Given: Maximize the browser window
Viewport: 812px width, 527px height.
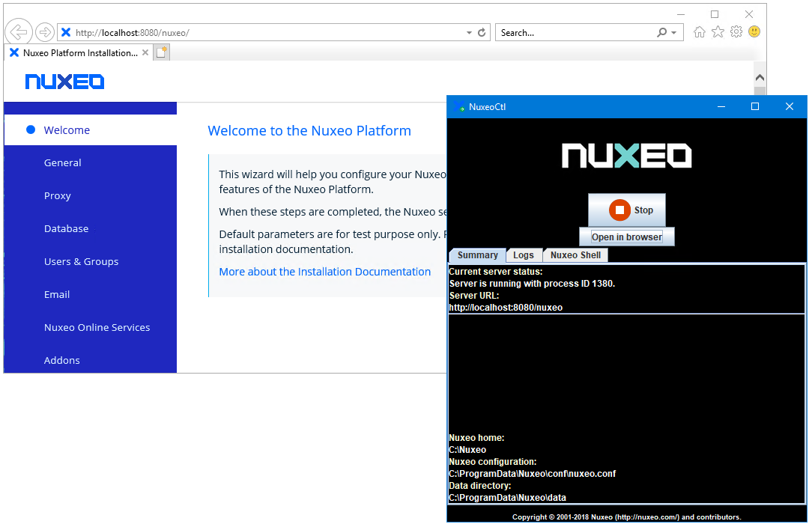Looking at the screenshot, I should [715, 14].
